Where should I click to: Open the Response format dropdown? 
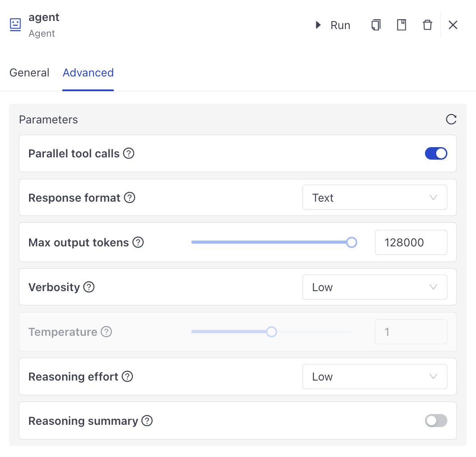pyautogui.click(x=374, y=198)
